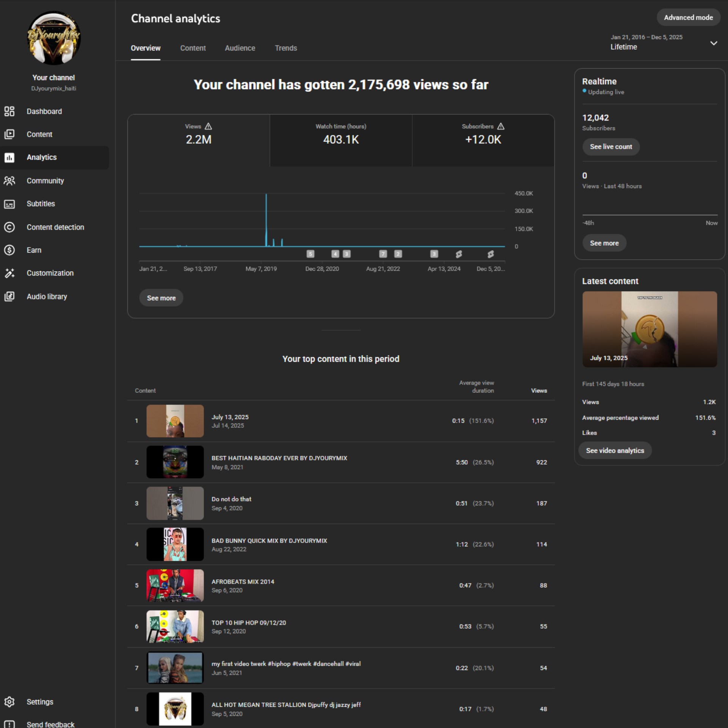Click timeline marker with 7 videos

point(383,254)
